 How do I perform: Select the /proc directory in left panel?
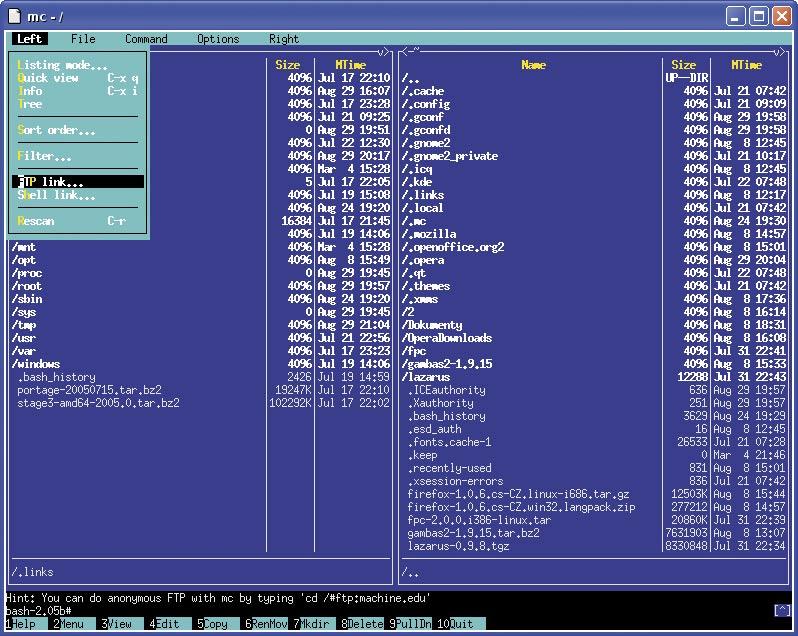(201, 273)
